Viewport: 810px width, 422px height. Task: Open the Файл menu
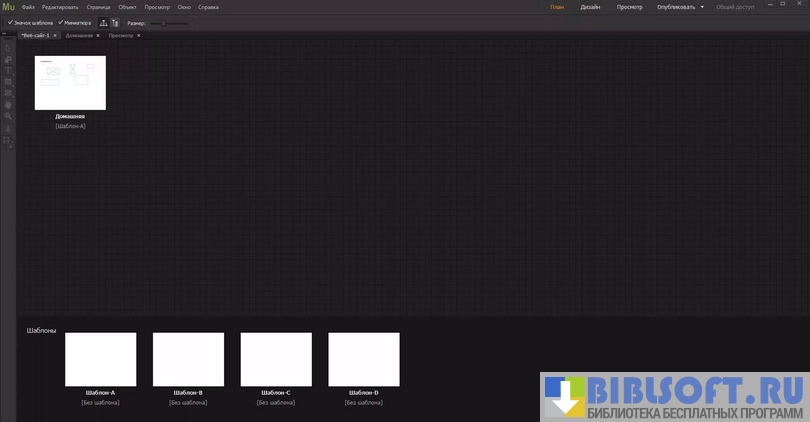tap(28, 7)
